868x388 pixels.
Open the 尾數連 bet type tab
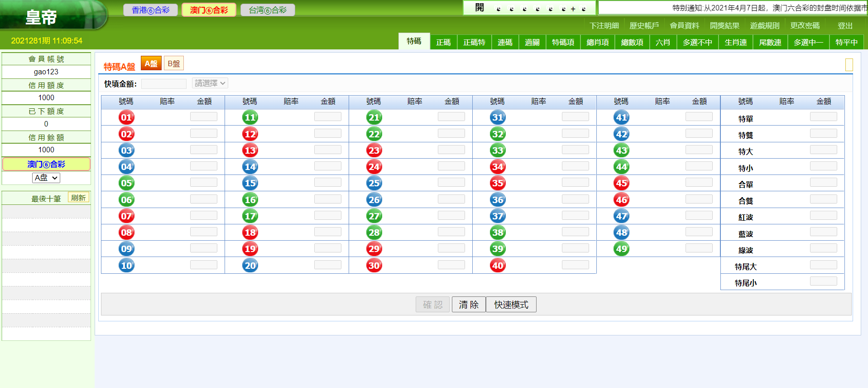(x=770, y=42)
